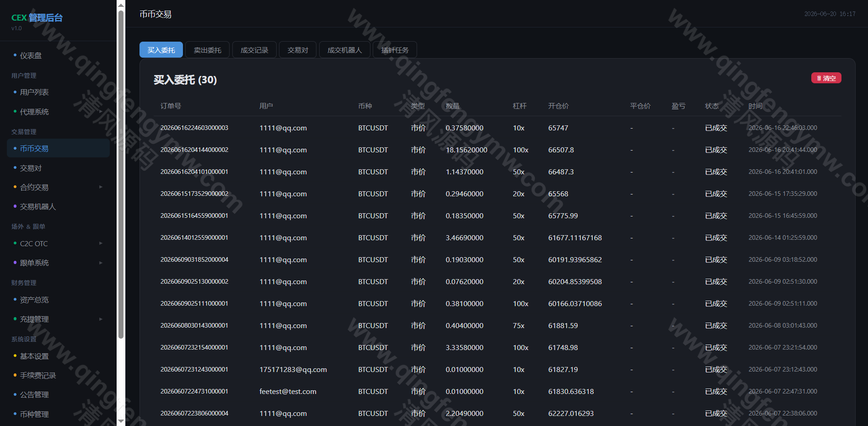Viewport: 868px width, 426px height.
Task: Click the 订单号 column header
Action: pos(171,106)
